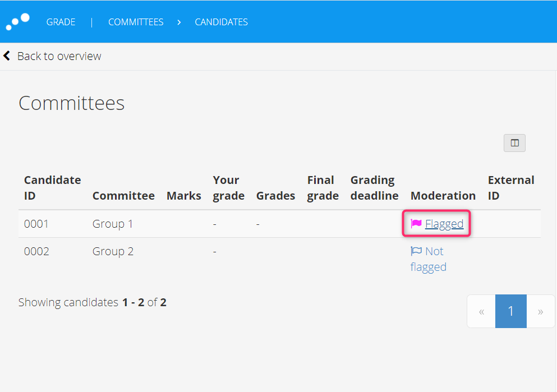The height and width of the screenshot is (392, 557).
Task: Open COMMITTEES in the breadcrumb navigation
Action: point(136,22)
